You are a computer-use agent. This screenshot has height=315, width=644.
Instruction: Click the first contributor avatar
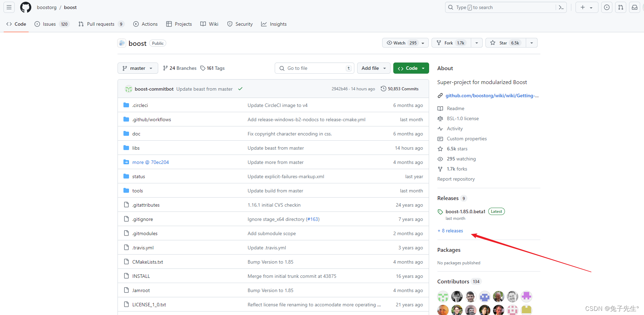click(x=443, y=296)
